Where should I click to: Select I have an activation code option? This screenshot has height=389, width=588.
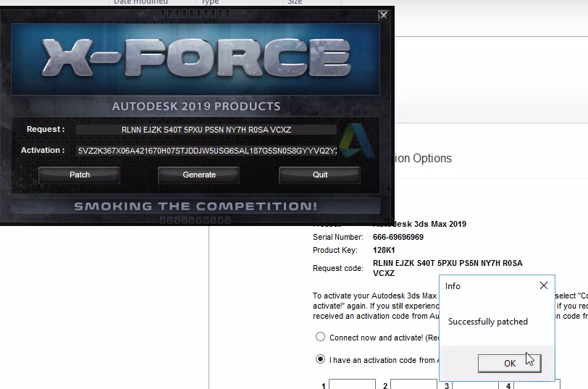coord(321,359)
